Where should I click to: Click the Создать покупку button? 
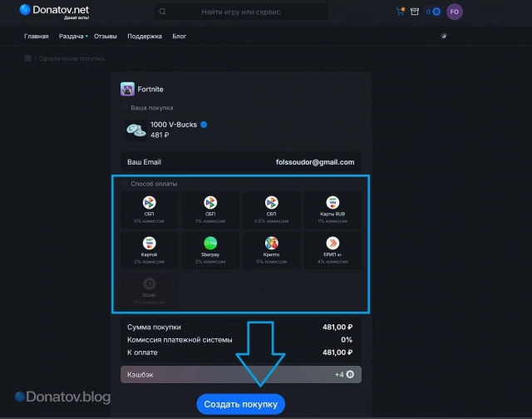(x=241, y=404)
